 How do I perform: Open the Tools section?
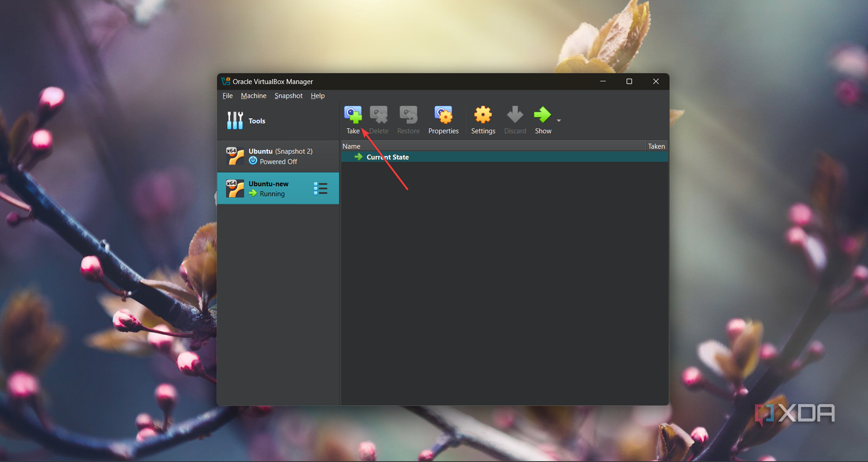click(278, 120)
